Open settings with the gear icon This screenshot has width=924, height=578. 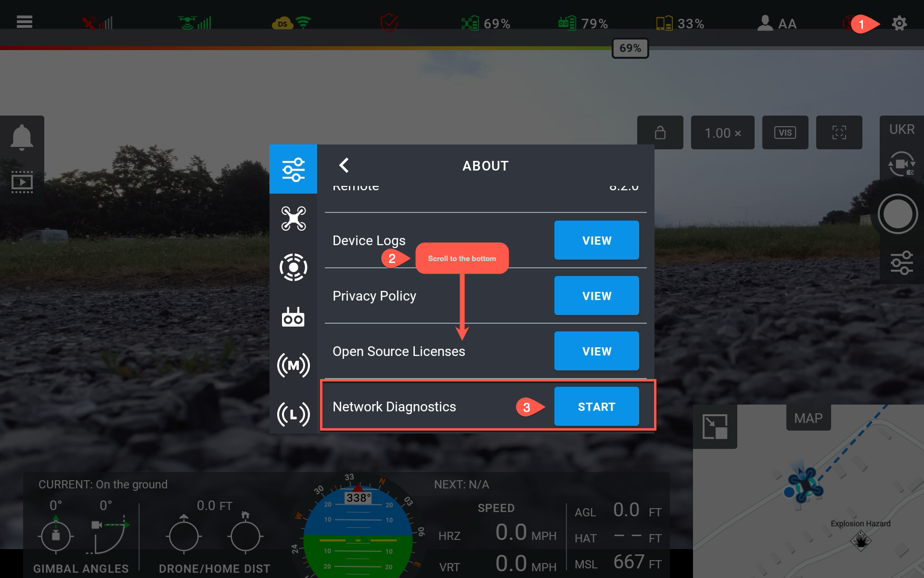[899, 23]
